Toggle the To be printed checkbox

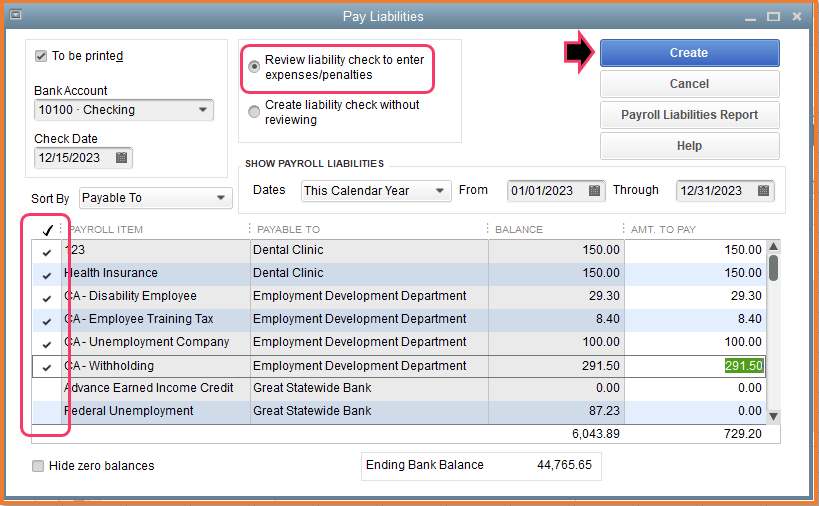[41, 56]
